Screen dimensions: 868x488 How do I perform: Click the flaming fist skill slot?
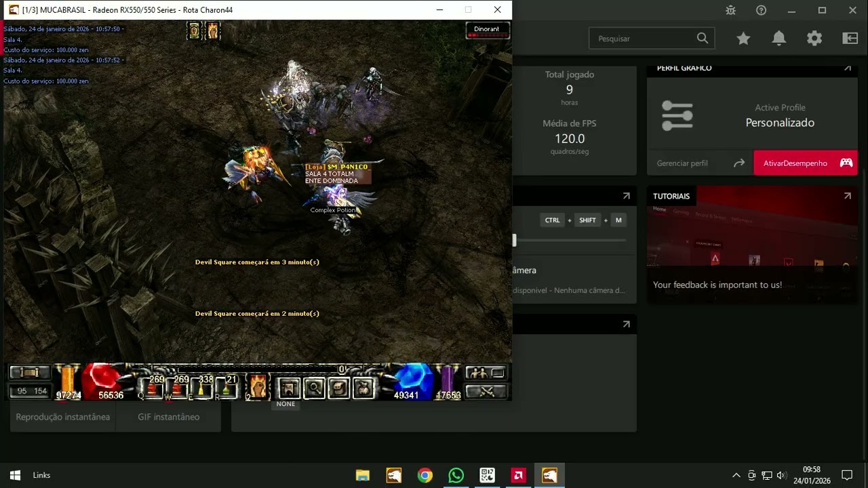click(x=258, y=387)
